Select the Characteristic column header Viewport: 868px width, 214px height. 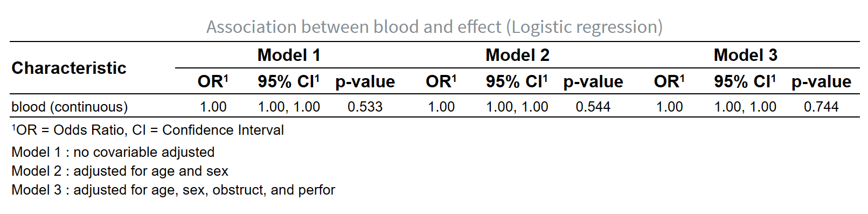click(x=69, y=68)
